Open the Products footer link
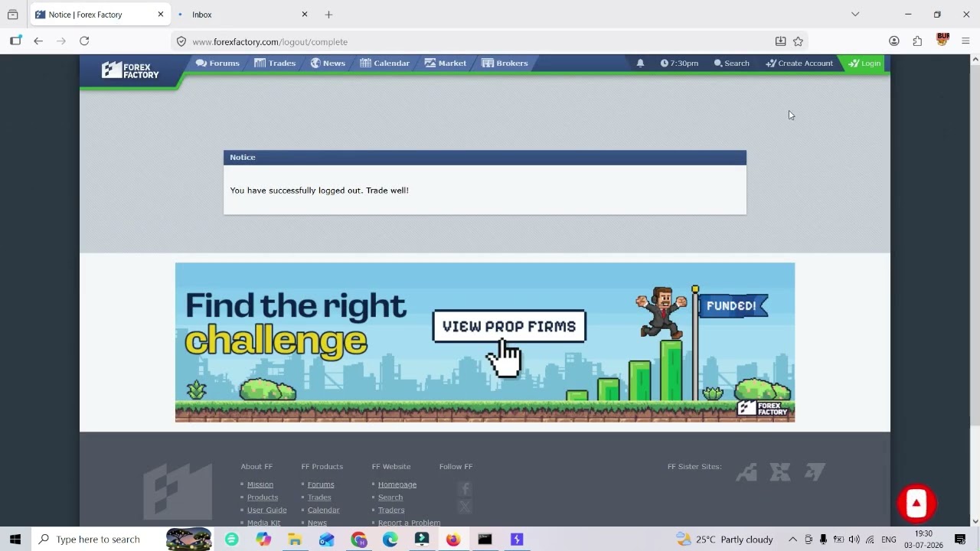Viewport: 980px width, 551px height. click(263, 497)
